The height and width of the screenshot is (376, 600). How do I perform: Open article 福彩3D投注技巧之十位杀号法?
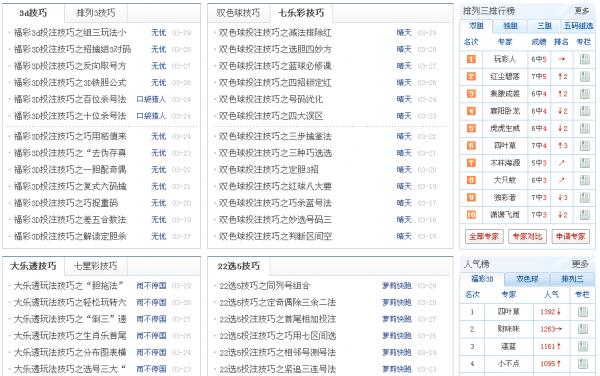[x=70, y=116]
